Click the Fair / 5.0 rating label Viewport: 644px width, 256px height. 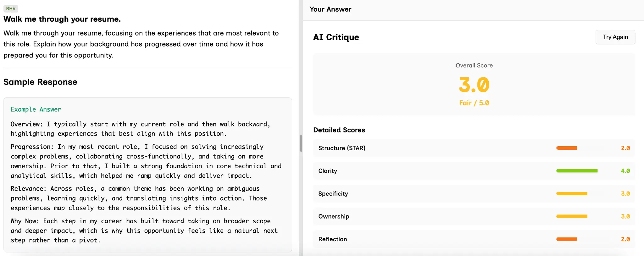click(474, 103)
